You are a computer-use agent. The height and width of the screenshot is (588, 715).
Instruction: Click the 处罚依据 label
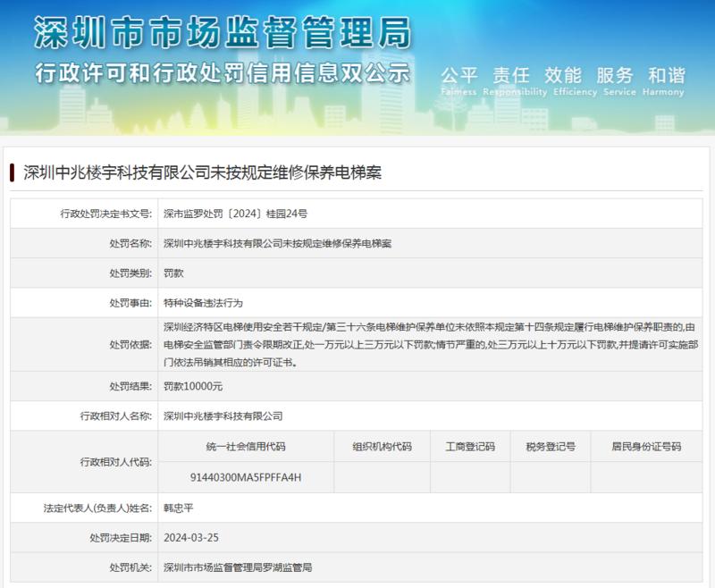click(130, 345)
